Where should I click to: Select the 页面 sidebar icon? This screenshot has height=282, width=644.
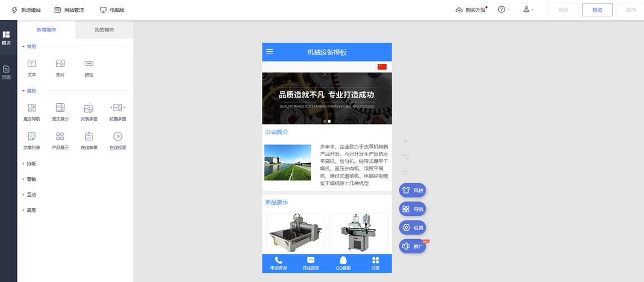[6, 72]
